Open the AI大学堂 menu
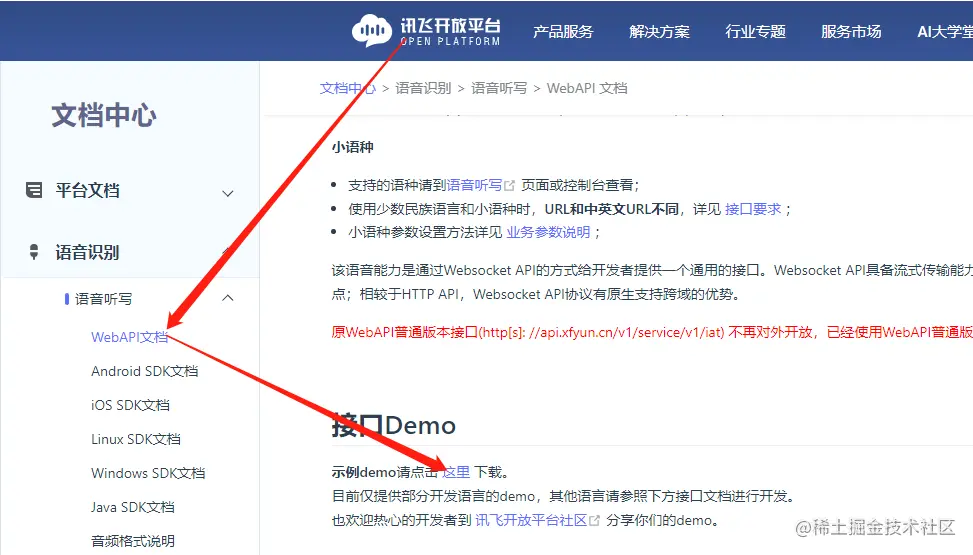The width and height of the screenshot is (973, 555). [x=944, y=32]
